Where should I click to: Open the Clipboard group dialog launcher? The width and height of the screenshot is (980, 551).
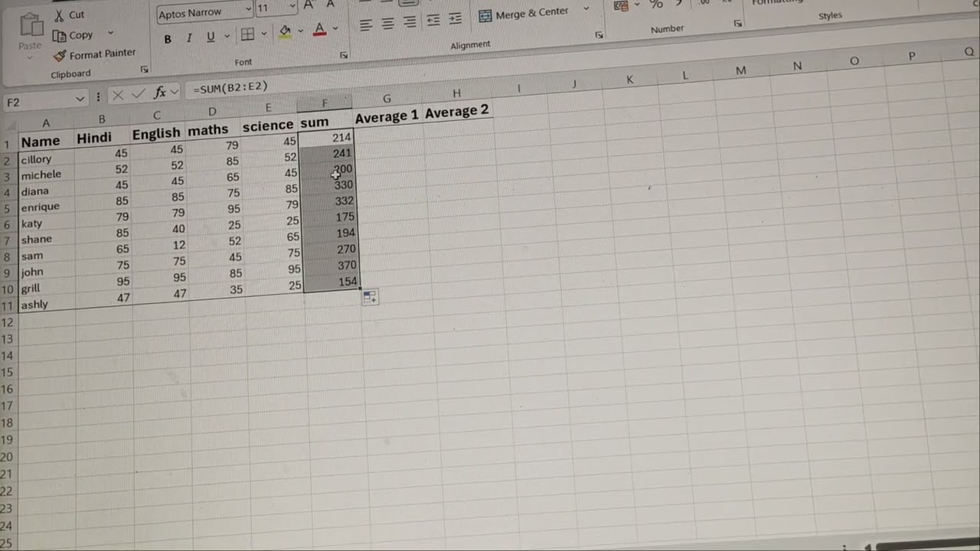point(144,70)
